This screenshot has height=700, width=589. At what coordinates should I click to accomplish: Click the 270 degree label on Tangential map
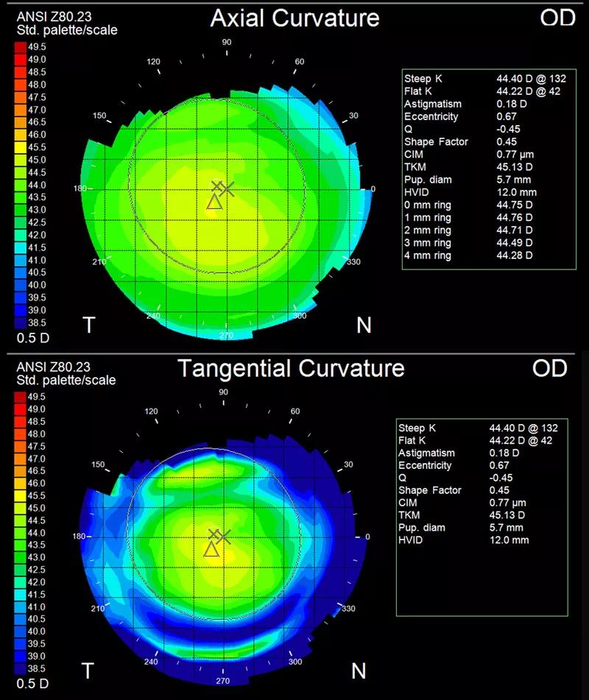coord(223,681)
